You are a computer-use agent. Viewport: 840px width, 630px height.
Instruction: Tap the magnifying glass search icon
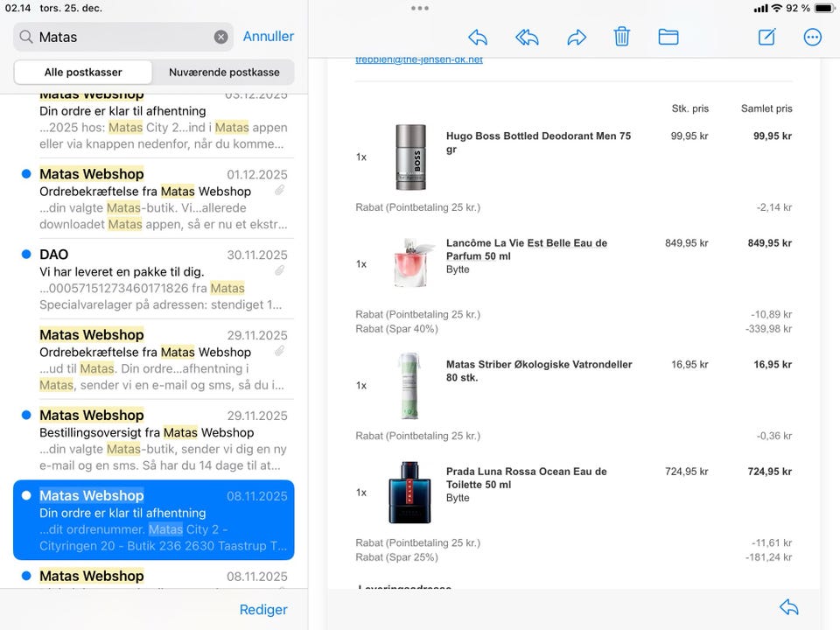[25, 37]
